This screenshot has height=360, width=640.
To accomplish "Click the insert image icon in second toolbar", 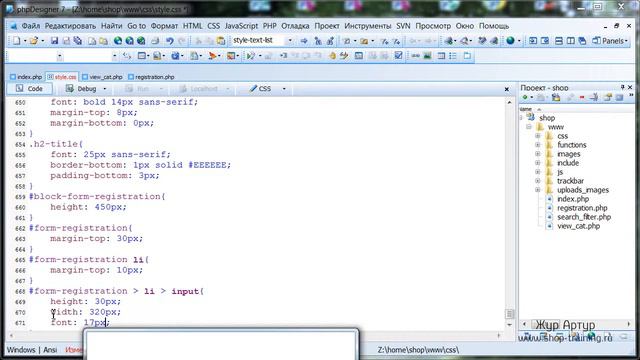I will (x=427, y=56).
